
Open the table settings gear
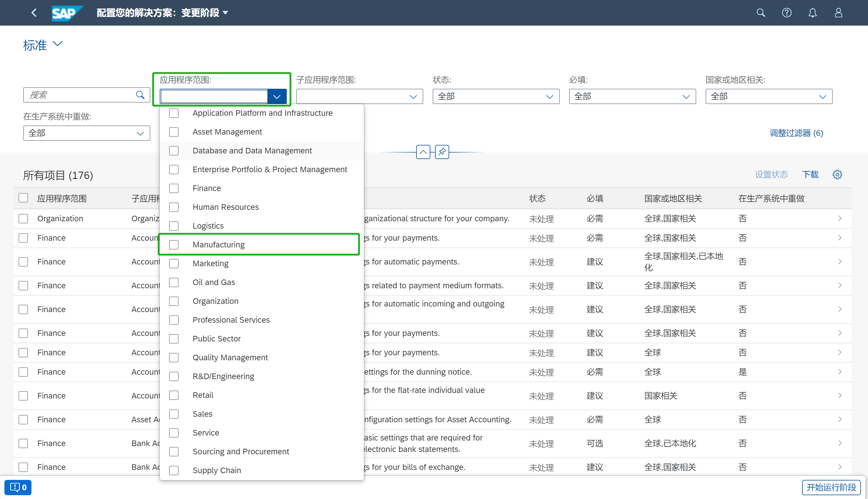point(837,175)
